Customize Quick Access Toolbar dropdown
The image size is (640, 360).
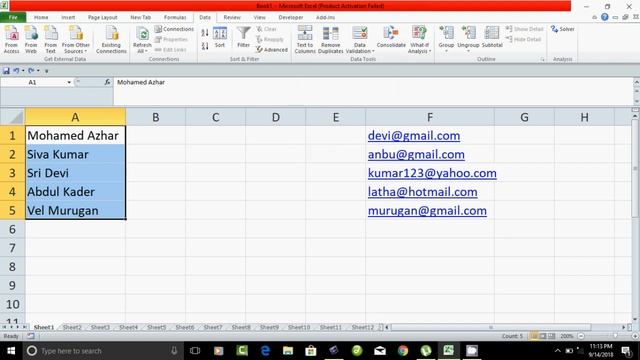pos(47,71)
